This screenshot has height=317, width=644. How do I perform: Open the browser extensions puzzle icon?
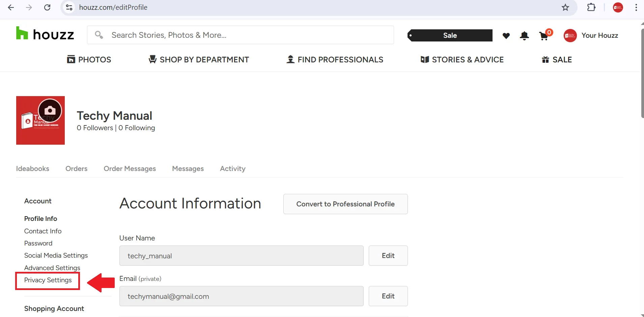[591, 7]
